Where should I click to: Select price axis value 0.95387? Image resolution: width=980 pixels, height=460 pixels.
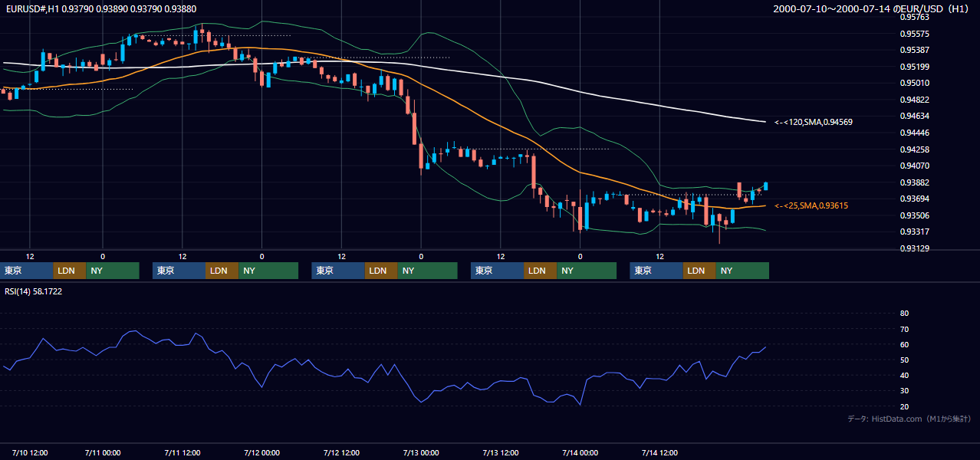coord(914,50)
